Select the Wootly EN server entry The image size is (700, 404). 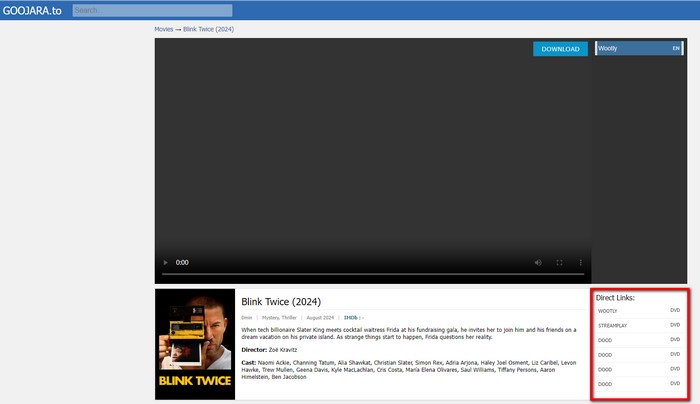tap(639, 48)
